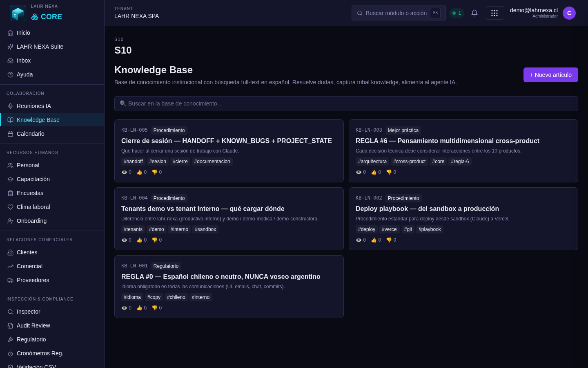
Task: Click the knowledge base search field
Action: tap(346, 103)
